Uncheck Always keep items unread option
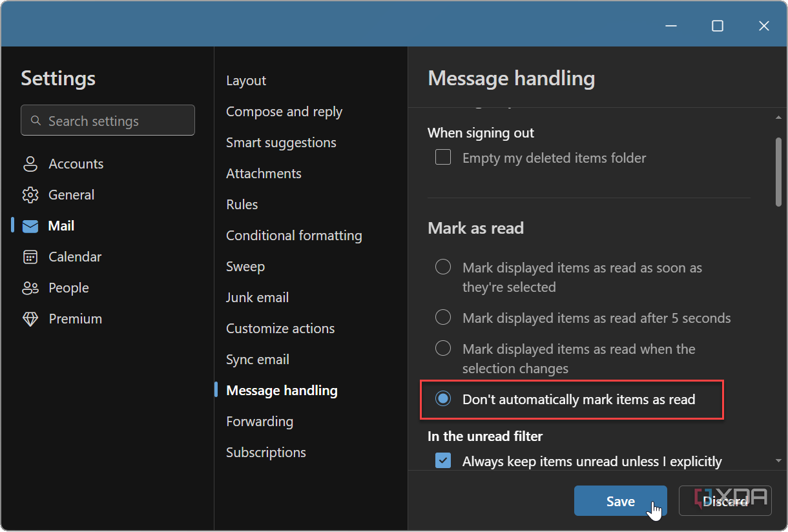Screen dimensions: 788x532 click(443, 460)
